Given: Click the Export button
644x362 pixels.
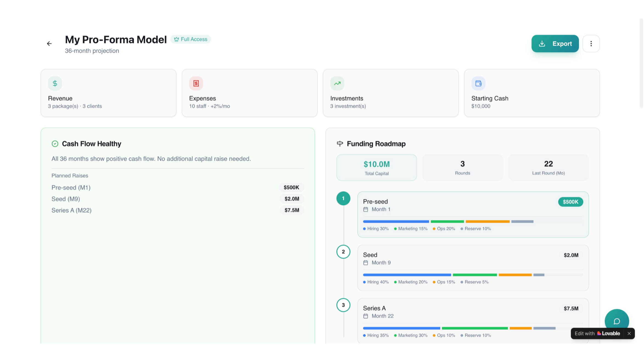Looking at the screenshot, I should [x=555, y=43].
